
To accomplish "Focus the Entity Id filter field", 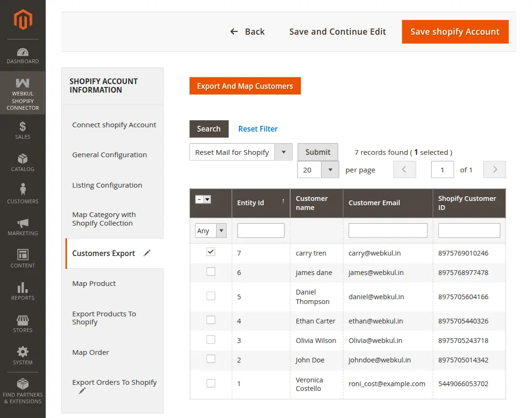I will point(261,230).
